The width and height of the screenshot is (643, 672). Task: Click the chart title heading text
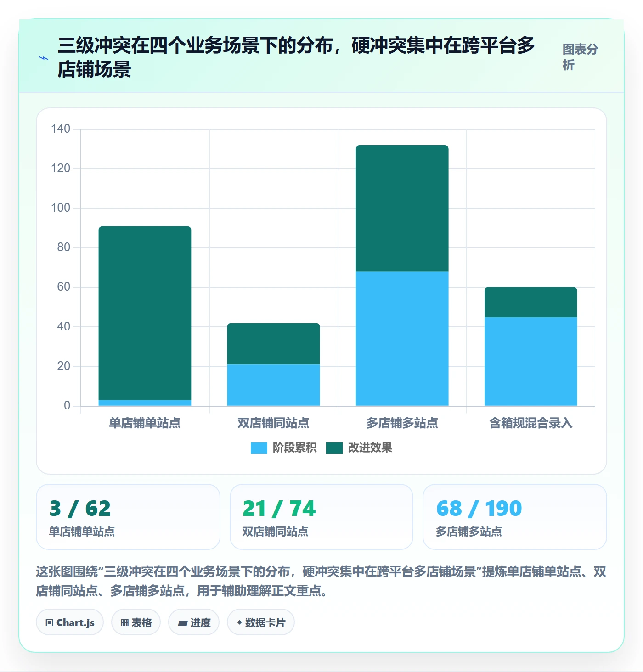tap(296, 57)
